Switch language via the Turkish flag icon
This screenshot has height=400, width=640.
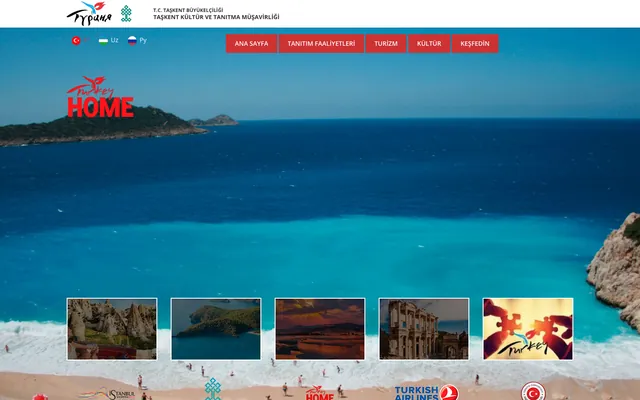click(x=76, y=40)
